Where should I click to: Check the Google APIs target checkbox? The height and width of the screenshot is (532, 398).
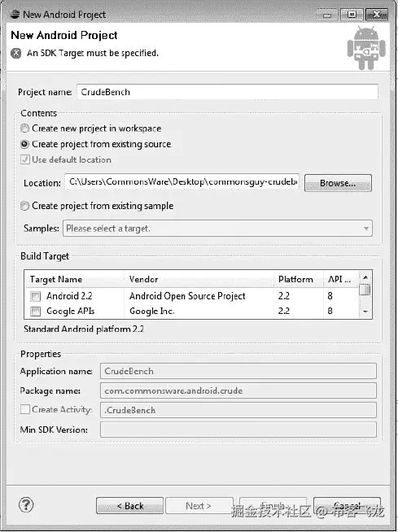pyautogui.click(x=35, y=312)
